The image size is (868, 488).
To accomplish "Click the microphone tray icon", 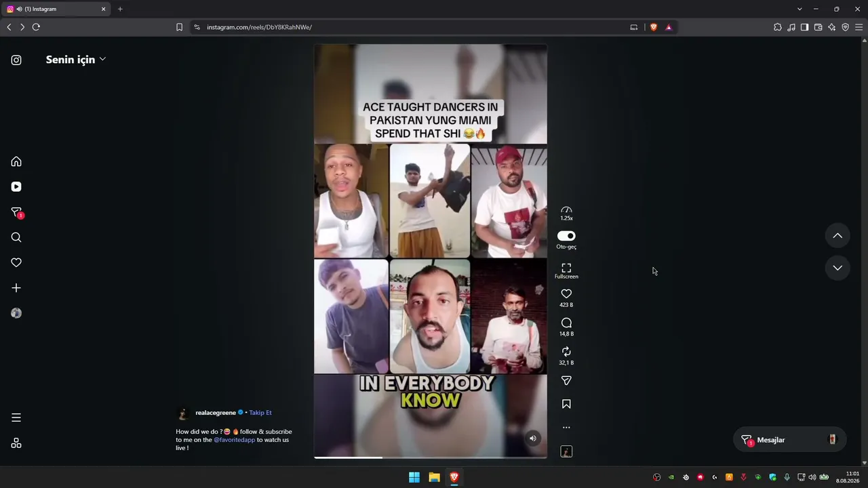I will 787,477.
